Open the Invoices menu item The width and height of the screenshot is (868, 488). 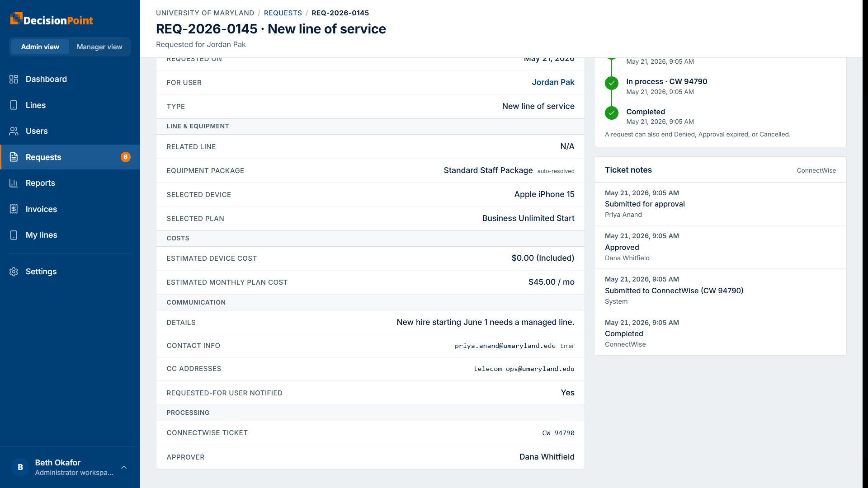(x=70, y=209)
